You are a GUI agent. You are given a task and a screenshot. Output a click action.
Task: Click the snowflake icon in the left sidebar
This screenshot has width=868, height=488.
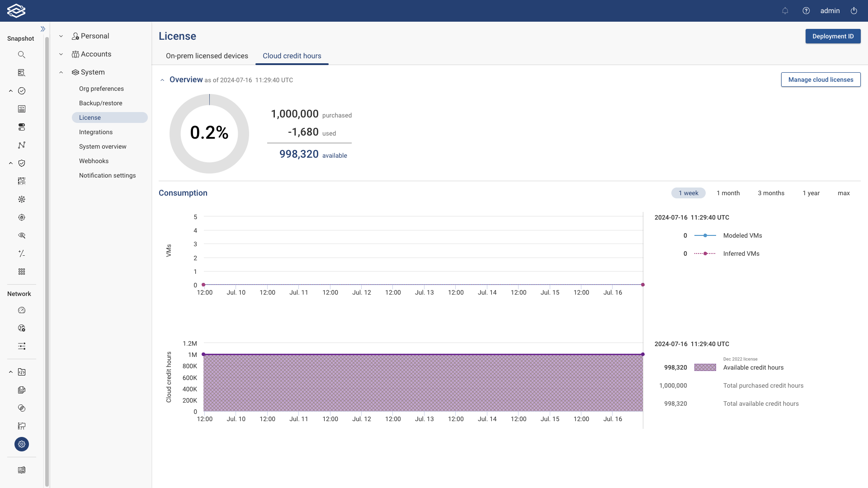click(21, 199)
